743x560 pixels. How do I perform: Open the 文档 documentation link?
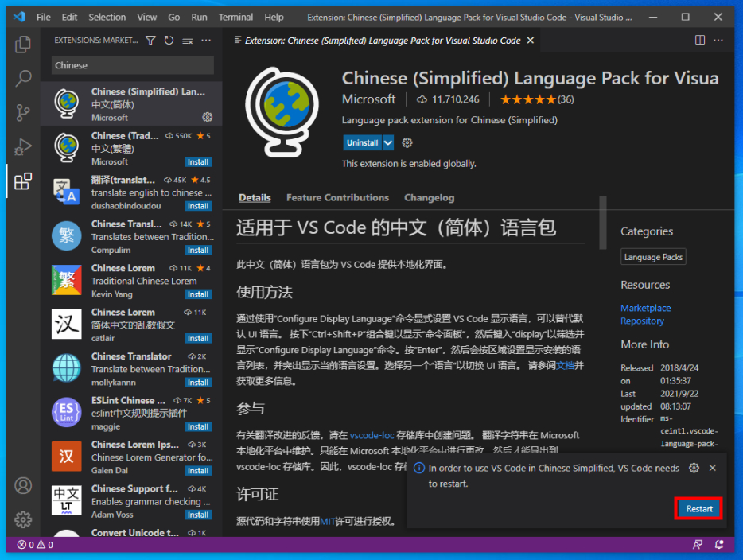click(566, 365)
